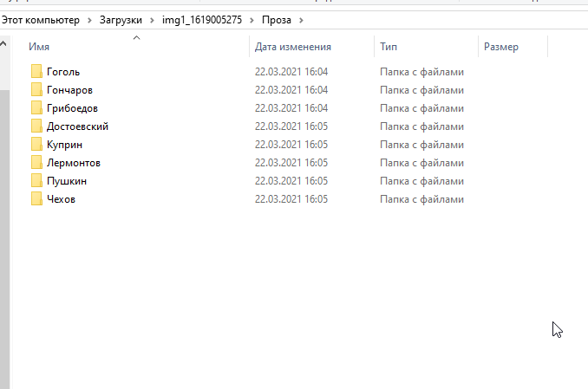The height and width of the screenshot is (389, 588).
Task: Sort by the Имя column header
Action: point(39,47)
